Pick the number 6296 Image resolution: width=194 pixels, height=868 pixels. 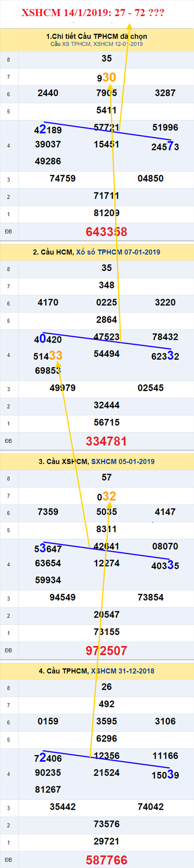tap(107, 739)
